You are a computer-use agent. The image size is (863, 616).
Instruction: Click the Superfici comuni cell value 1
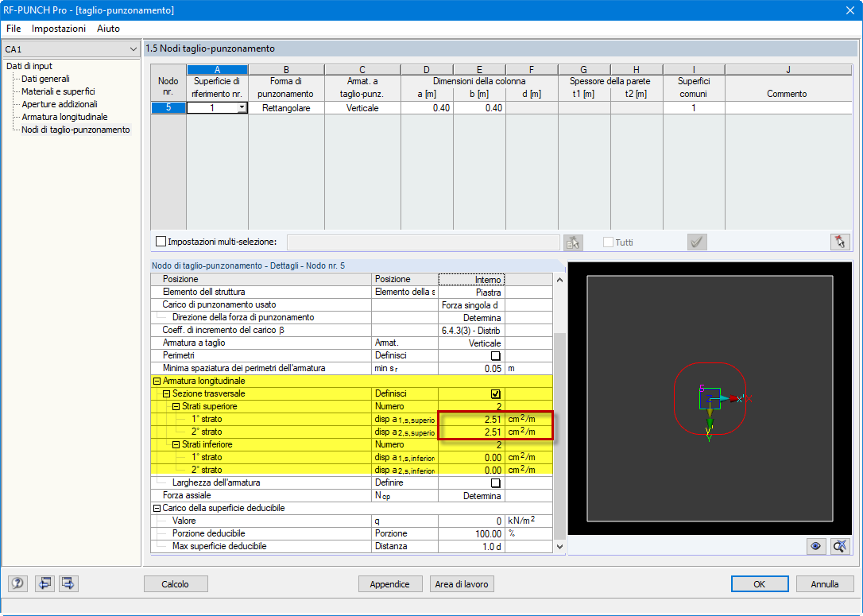694,108
